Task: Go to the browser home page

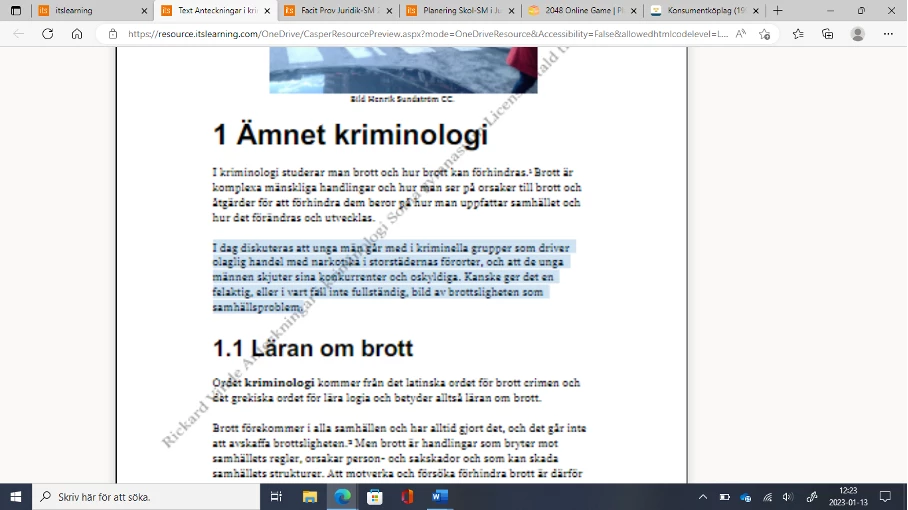Action: [x=77, y=34]
